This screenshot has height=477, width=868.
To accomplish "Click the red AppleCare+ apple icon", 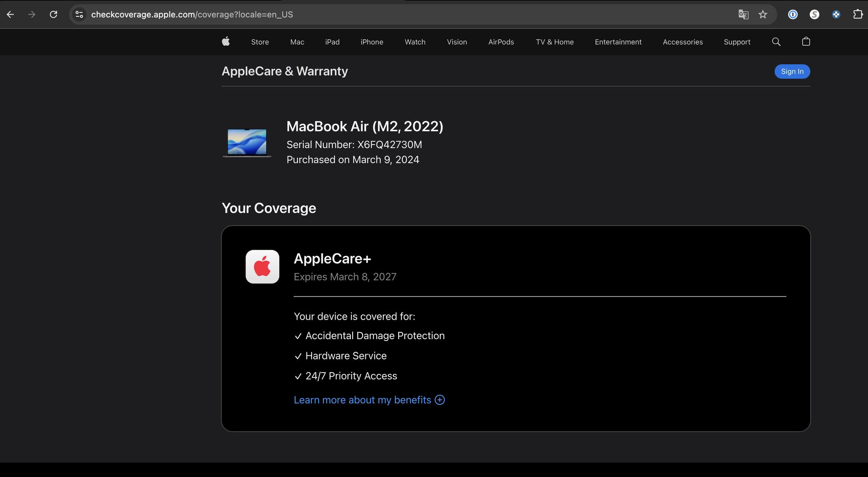I will pyautogui.click(x=262, y=267).
